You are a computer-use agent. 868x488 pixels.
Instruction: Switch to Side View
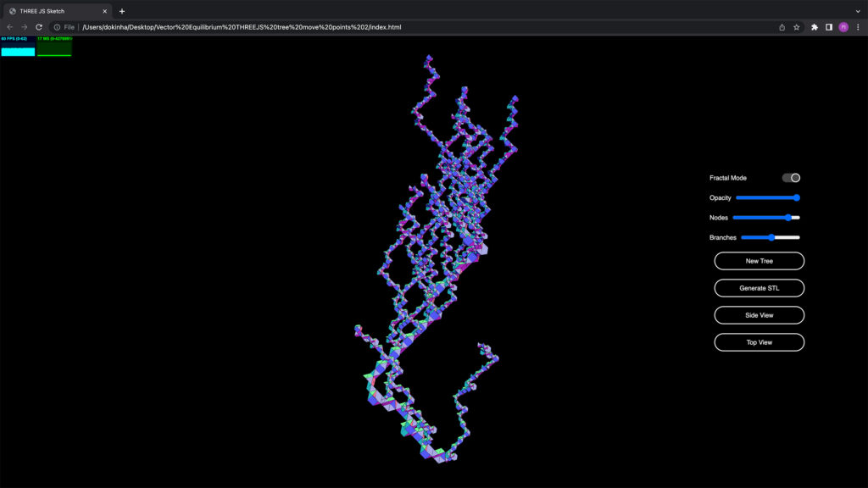(x=759, y=315)
